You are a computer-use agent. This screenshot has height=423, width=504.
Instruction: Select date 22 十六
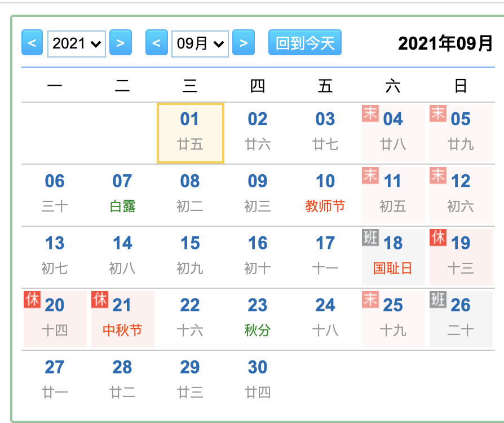pyautogui.click(x=191, y=319)
